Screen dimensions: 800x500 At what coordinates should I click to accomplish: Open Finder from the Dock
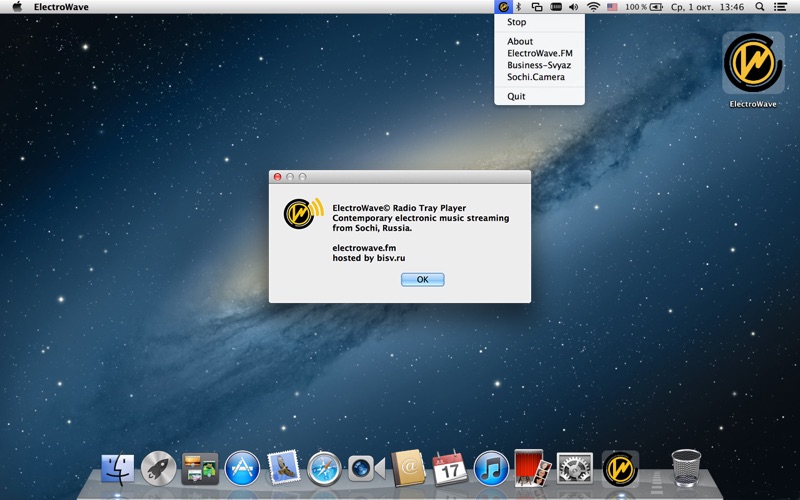(x=118, y=468)
